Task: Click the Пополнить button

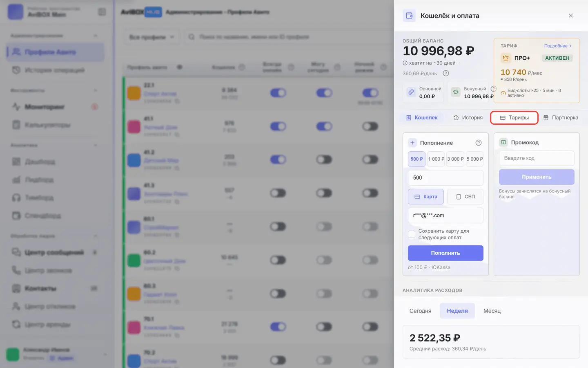Action: click(445, 253)
